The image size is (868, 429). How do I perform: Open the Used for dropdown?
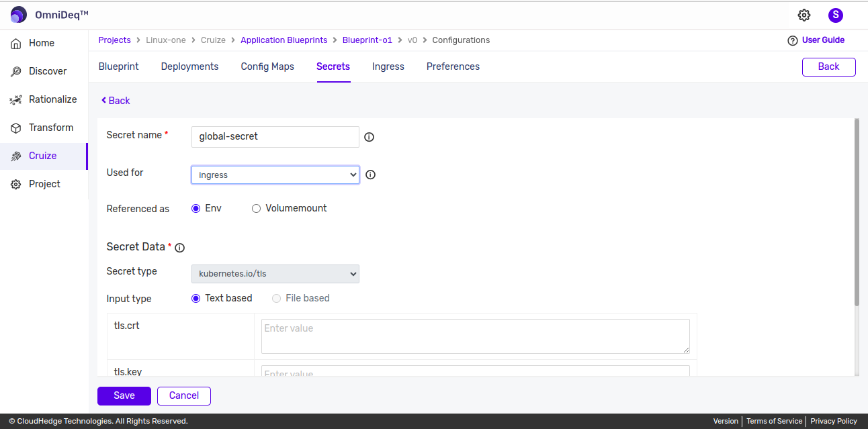[275, 175]
